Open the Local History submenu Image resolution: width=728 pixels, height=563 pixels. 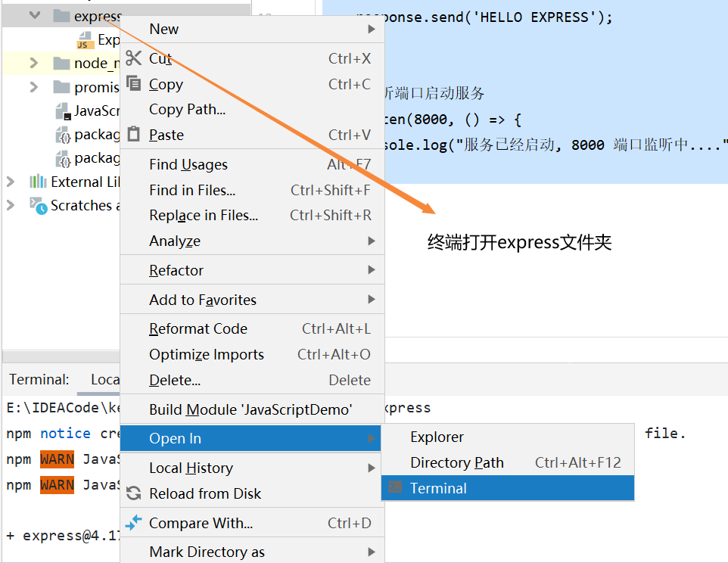click(x=252, y=468)
